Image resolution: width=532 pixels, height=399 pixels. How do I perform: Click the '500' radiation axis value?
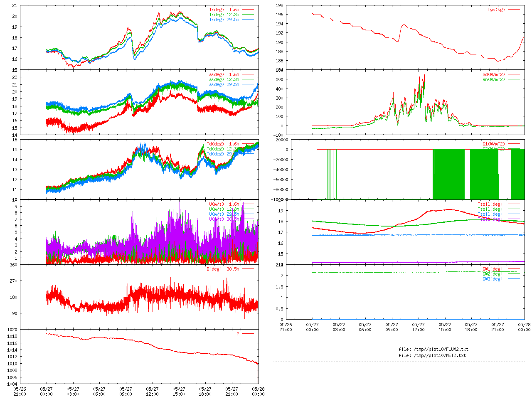(x=279, y=79)
